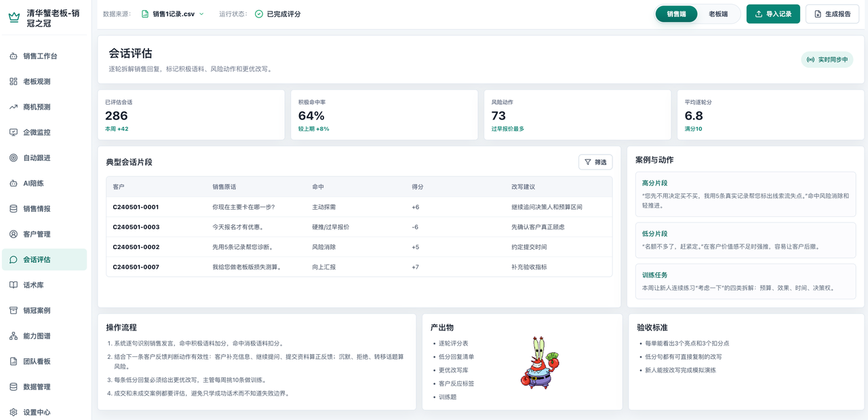Click the 会话评估 chat bubble icon

(x=14, y=260)
